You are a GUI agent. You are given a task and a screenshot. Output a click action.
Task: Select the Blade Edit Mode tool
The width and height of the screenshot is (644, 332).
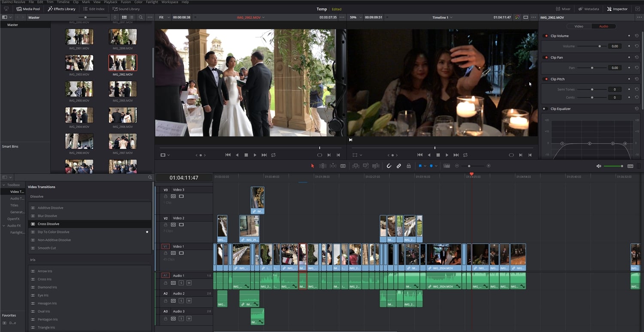(x=343, y=166)
